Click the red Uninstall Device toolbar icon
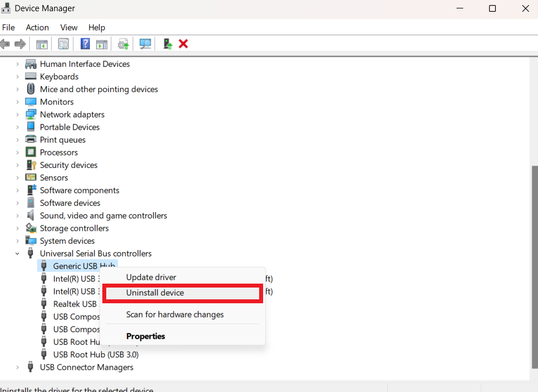This screenshot has height=392, width=538. [x=183, y=43]
